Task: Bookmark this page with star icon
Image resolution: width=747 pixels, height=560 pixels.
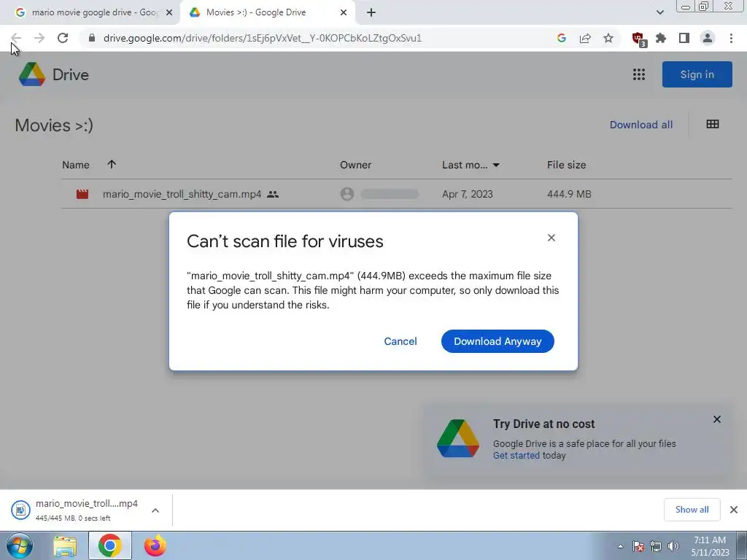Action: [608, 38]
